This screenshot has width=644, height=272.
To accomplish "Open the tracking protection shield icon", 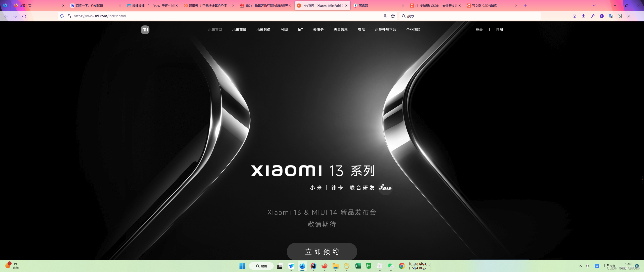I will pos(62,16).
